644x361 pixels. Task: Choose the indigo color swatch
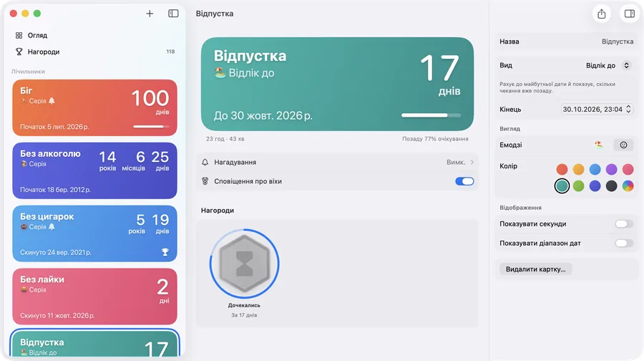tap(595, 186)
